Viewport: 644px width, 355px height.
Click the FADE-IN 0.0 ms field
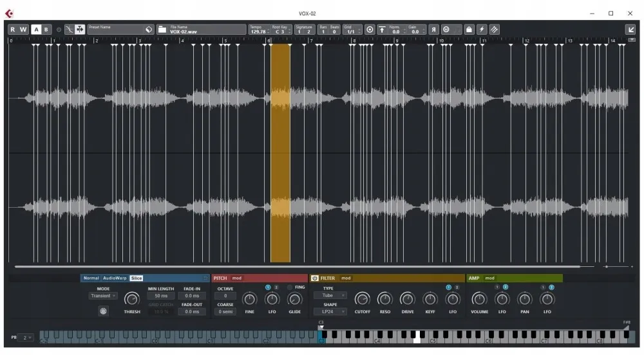(x=192, y=296)
